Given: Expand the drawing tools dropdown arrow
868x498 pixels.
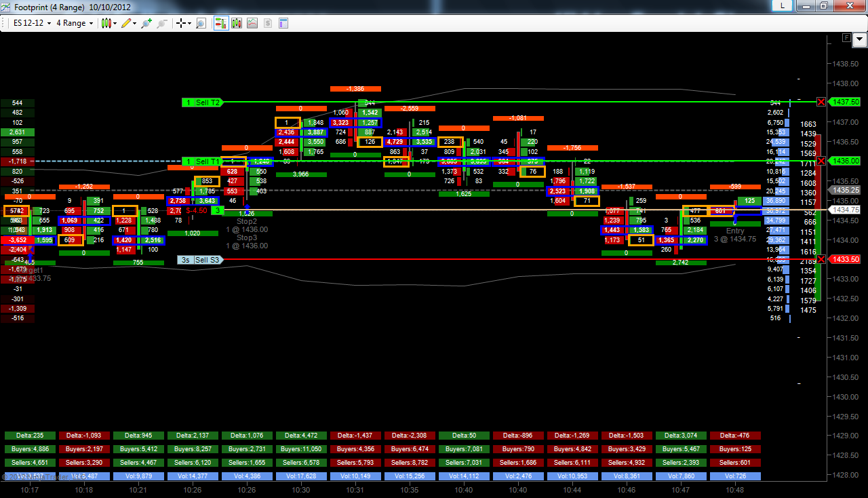Looking at the screenshot, I should pyautogui.click(x=134, y=23).
